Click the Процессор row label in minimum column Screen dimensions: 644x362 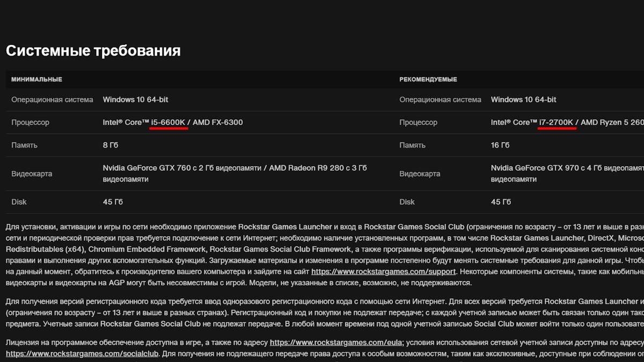click(x=30, y=122)
